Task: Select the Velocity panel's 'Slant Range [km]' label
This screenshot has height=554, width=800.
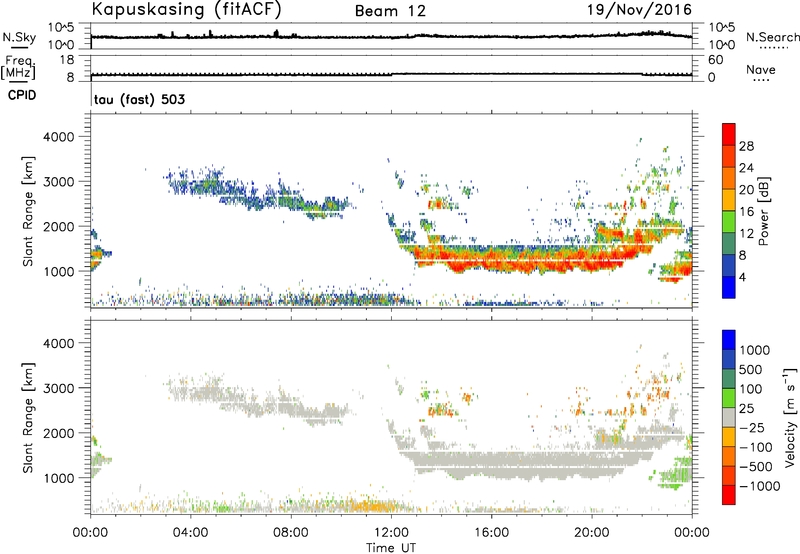Action: 28,418
